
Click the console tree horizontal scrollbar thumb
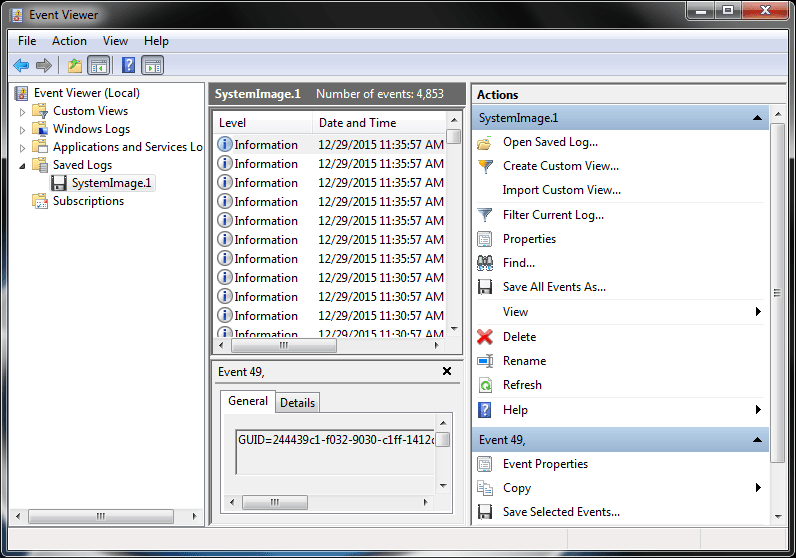pyautogui.click(x=101, y=516)
